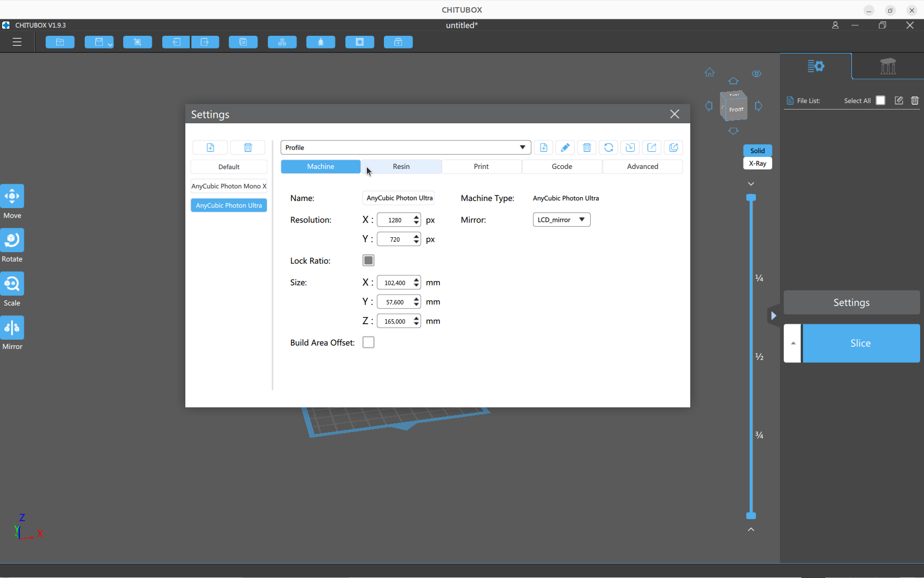This screenshot has width=924, height=578.
Task: Click the square-with-hole toolbar icon
Action: pyautogui.click(x=360, y=42)
